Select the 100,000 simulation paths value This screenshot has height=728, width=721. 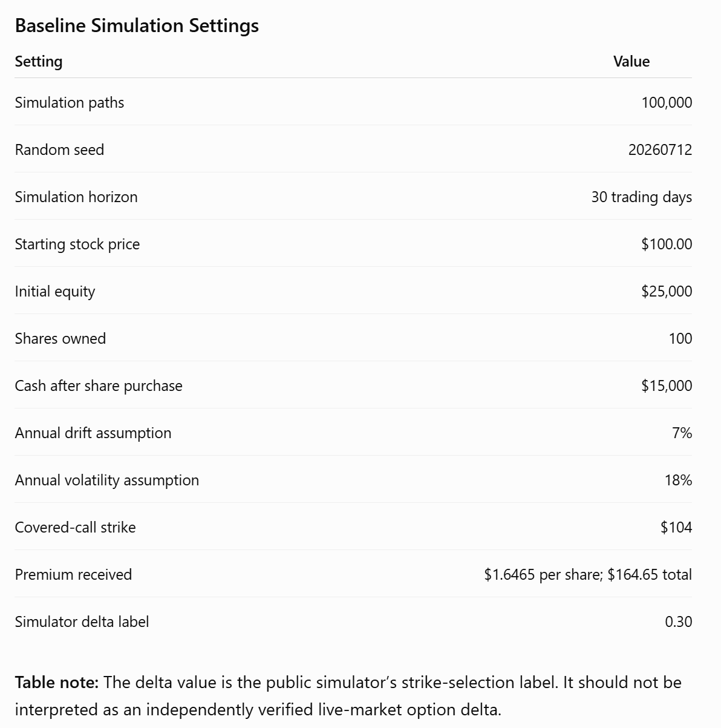tap(667, 103)
